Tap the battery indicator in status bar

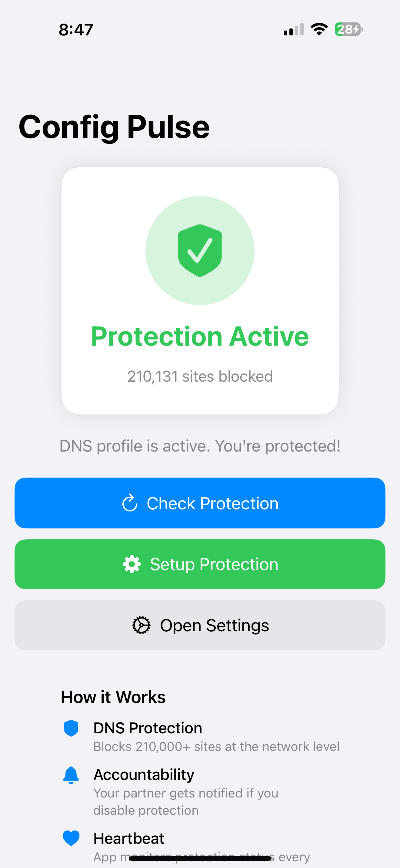(349, 29)
